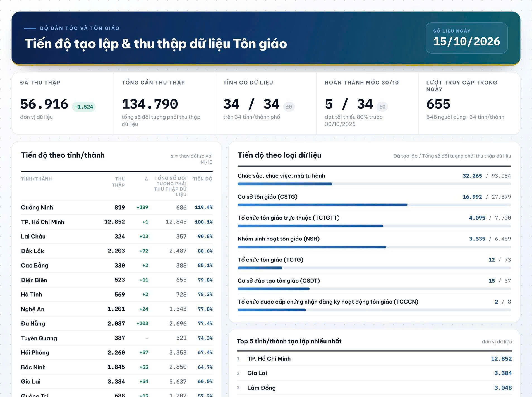Select the date 15/10/2026 box
Viewport: 532px width, 397px height.
(466, 38)
